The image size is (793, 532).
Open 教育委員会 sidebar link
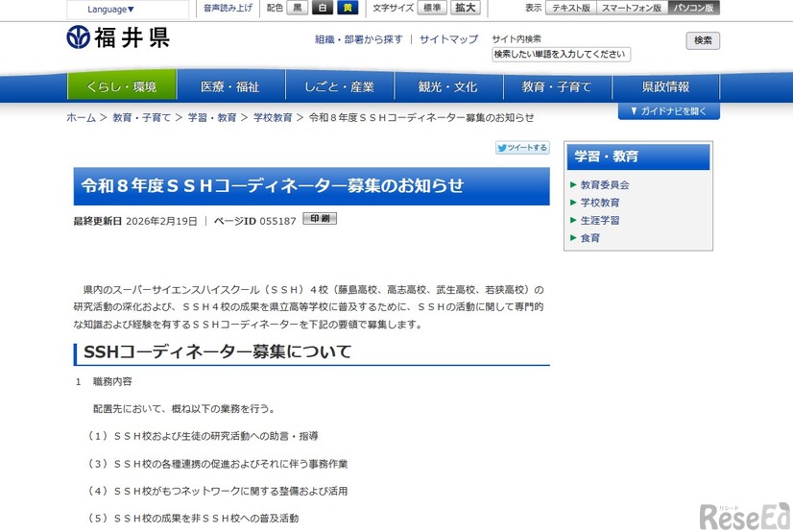605,184
